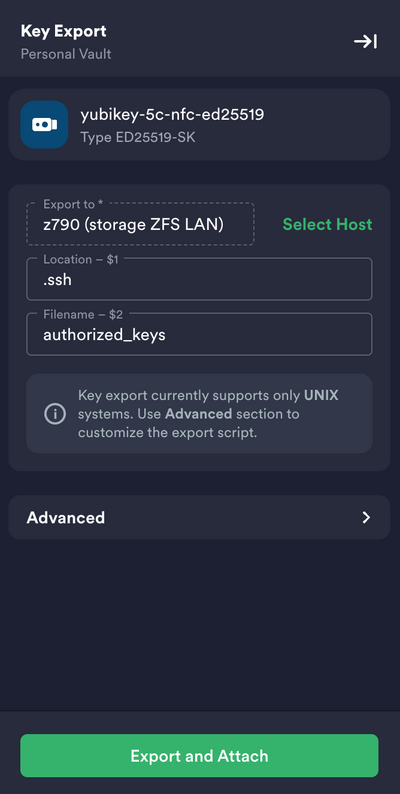Click the info circle icon
The image size is (400, 794).
[x=55, y=414]
